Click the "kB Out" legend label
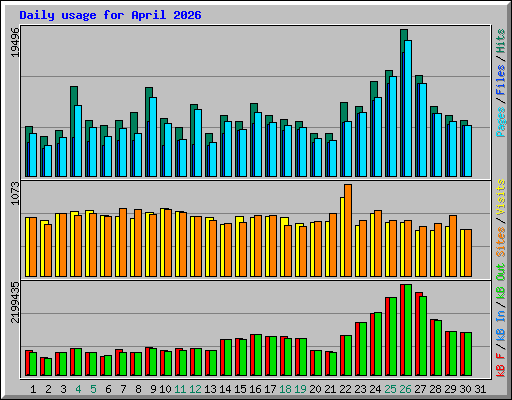The width and height of the screenshot is (512, 400). pos(501,281)
